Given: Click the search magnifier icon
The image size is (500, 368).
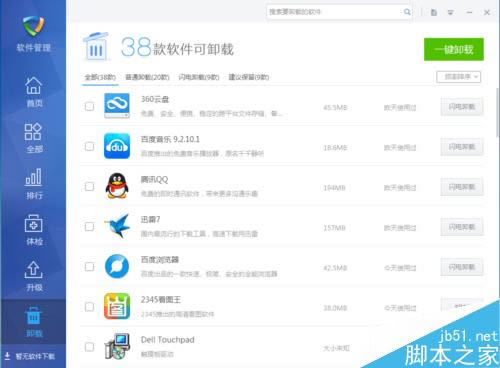Looking at the screenshot, I should pyautogui.click(x=407, y=12).
